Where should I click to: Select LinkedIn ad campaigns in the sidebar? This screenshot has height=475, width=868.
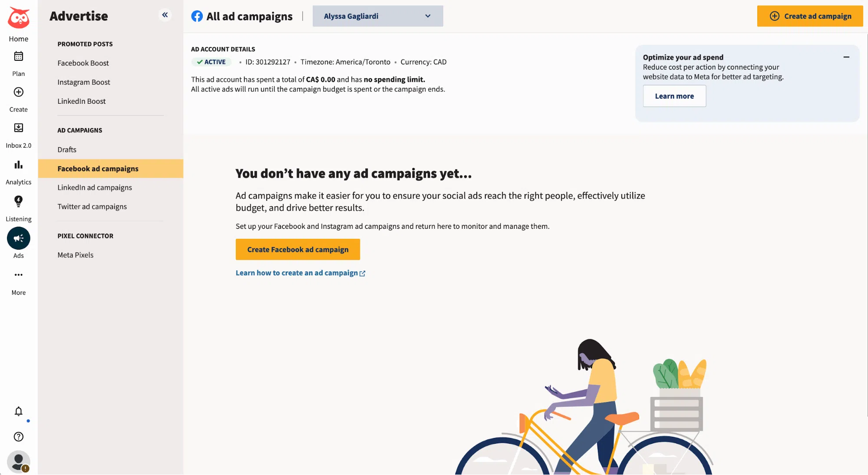(94, 187)
